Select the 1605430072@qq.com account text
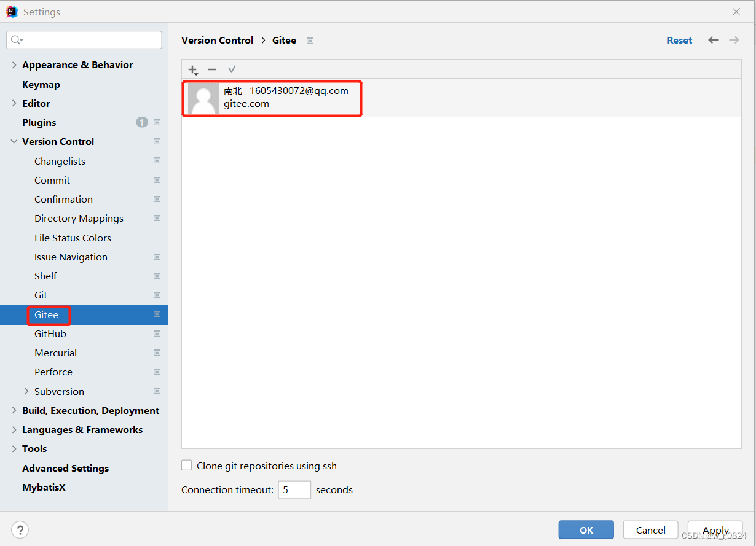The height and width of the screenshot is (546, 756). pos(299,90)
